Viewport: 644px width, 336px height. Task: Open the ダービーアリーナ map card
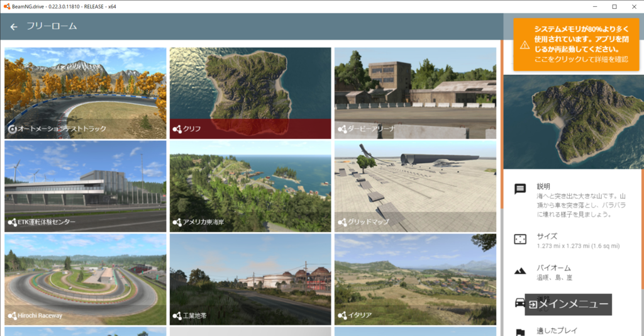click(415, 93)
